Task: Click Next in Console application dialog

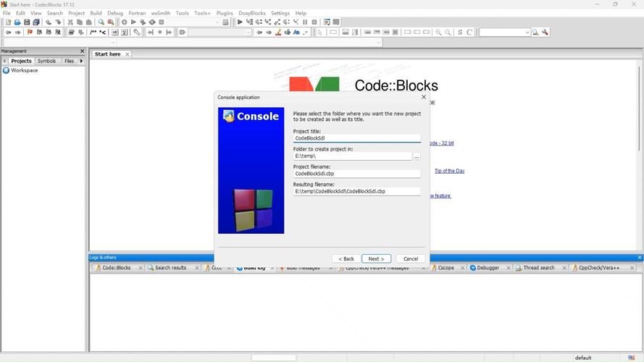Action: tap(376, 258)
